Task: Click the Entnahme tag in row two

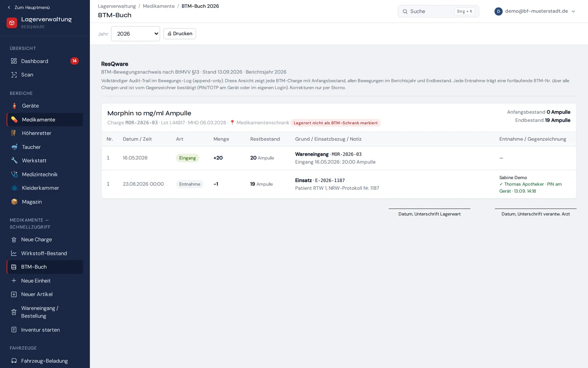Action: 190,184
